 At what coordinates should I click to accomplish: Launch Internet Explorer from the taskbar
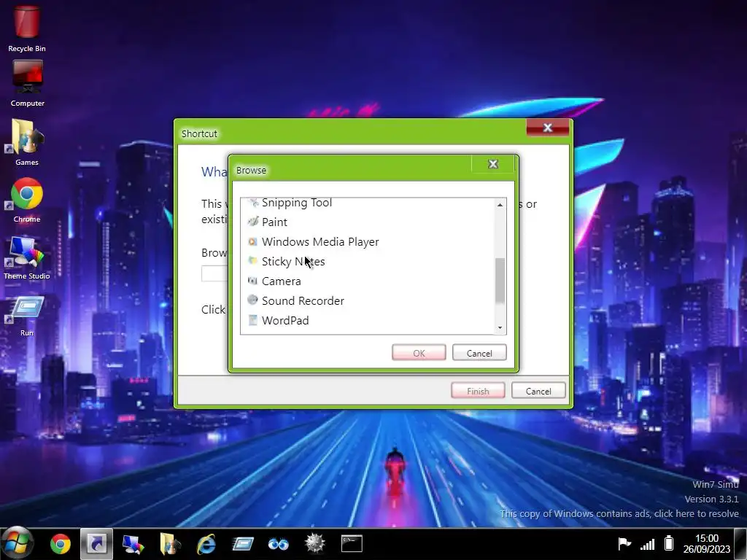[x=206, y=543]
